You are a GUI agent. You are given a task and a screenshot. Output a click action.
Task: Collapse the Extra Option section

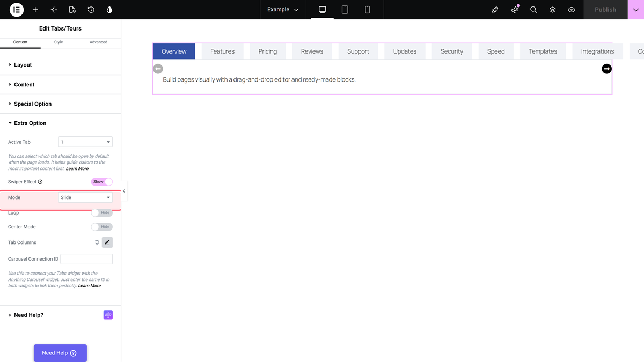click(x=61, y=123)
